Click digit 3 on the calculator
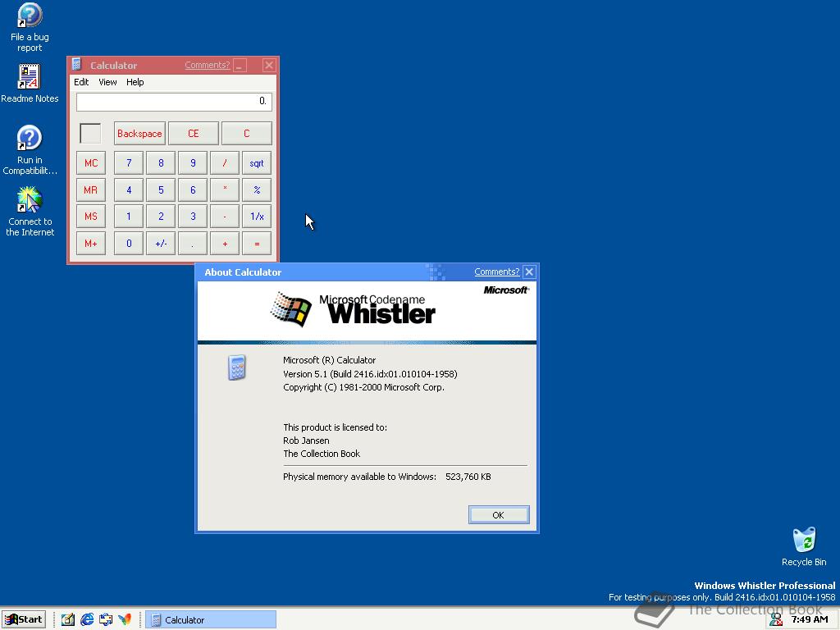Screen dimensions: 840x630 (193, 217)
